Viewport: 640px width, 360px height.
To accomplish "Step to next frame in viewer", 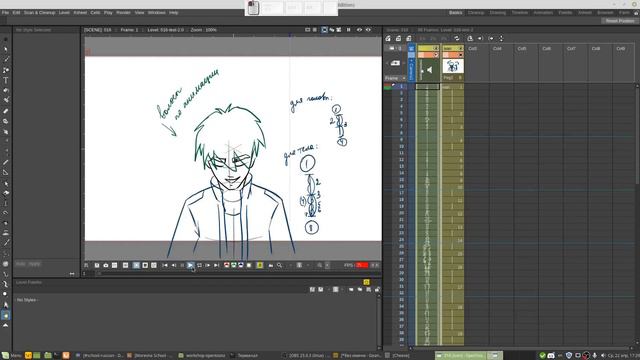I will point(208,265).
